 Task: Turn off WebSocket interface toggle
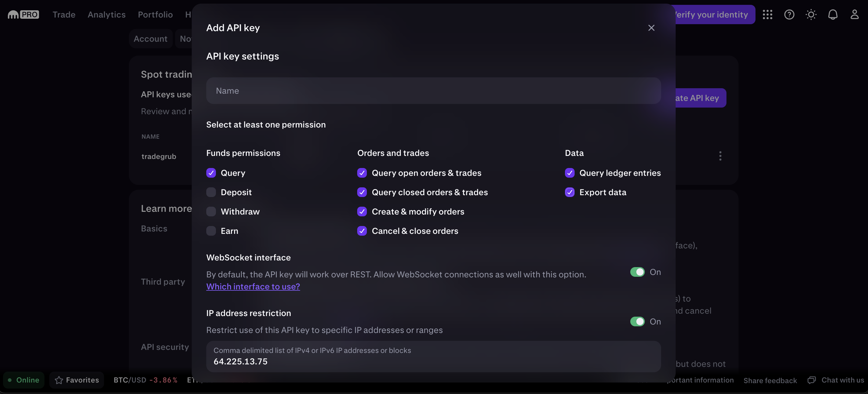tap(637, 272)
